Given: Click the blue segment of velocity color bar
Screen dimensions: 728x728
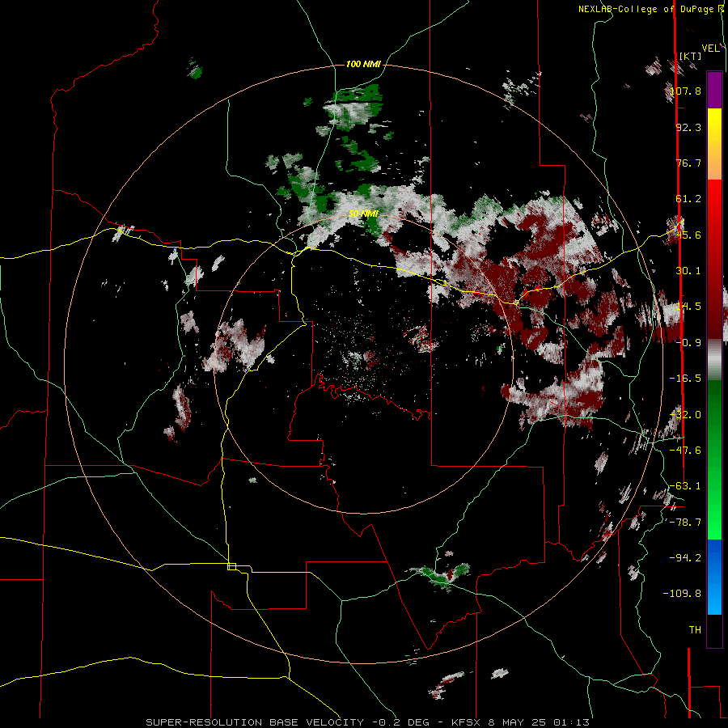Looking at the screenshot, I should coord(714,577).
